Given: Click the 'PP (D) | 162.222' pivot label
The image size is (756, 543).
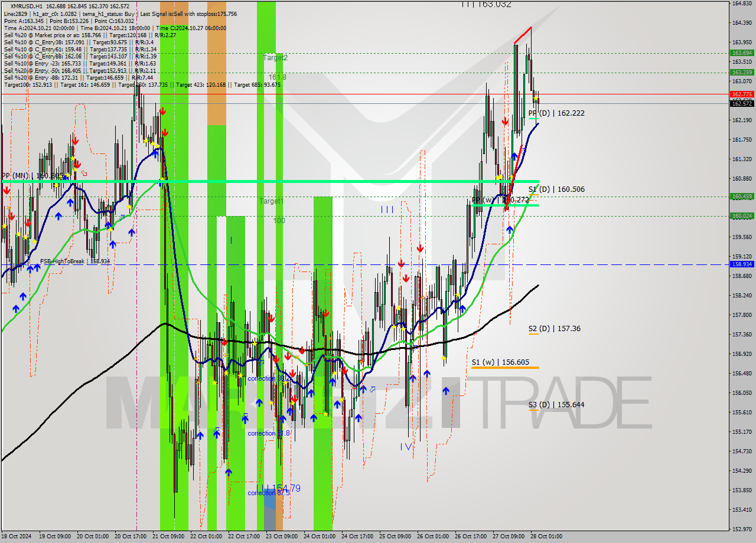Looking at the screenshot, I should click(556, 113).
